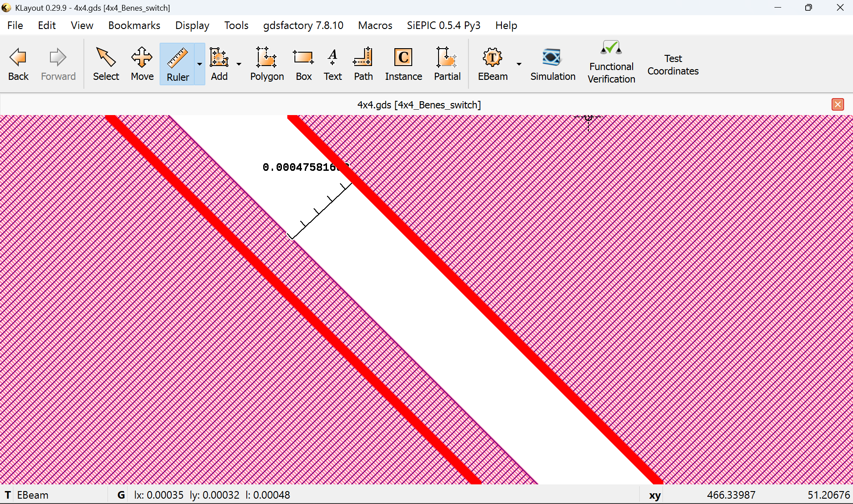Open the SiEPIC 0.5.4 Py3 menu
This screenshot has height=504, width=853.
pos(443,25)
